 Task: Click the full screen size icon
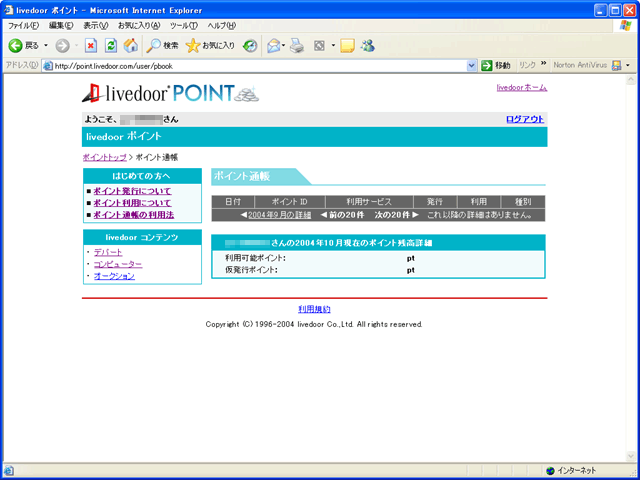click(x=319, y=46)
